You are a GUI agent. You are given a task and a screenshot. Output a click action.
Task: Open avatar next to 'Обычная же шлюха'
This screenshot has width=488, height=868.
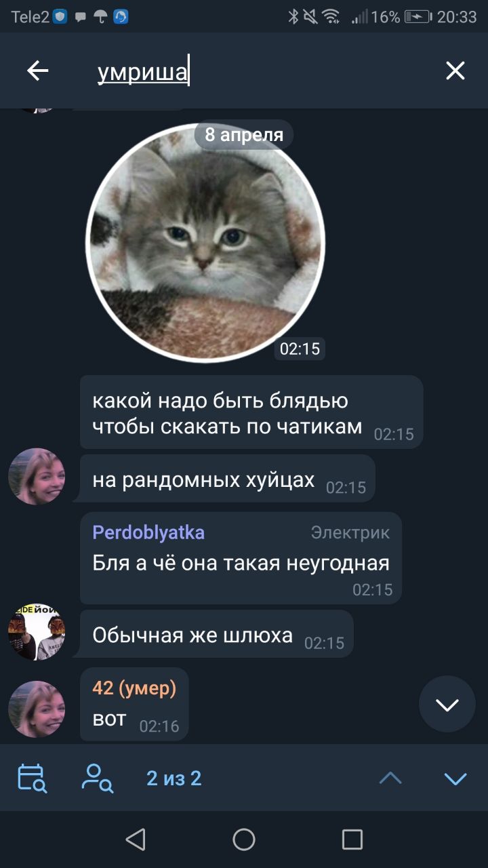tap(37, 632)
